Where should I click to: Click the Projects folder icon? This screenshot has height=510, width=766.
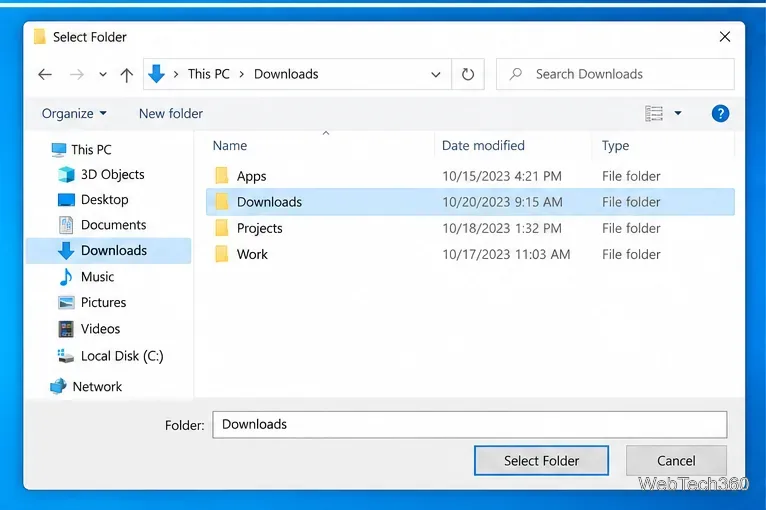(x=222, y=228)
